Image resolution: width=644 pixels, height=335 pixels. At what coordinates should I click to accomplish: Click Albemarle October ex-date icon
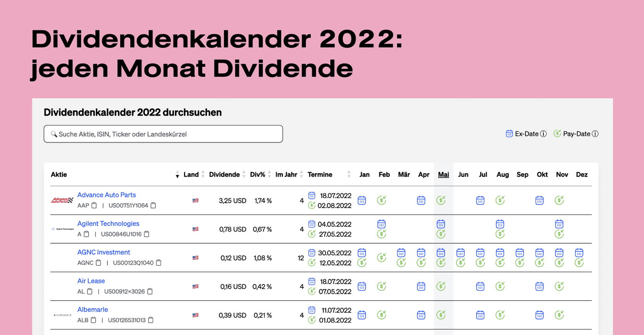[540, 315]
